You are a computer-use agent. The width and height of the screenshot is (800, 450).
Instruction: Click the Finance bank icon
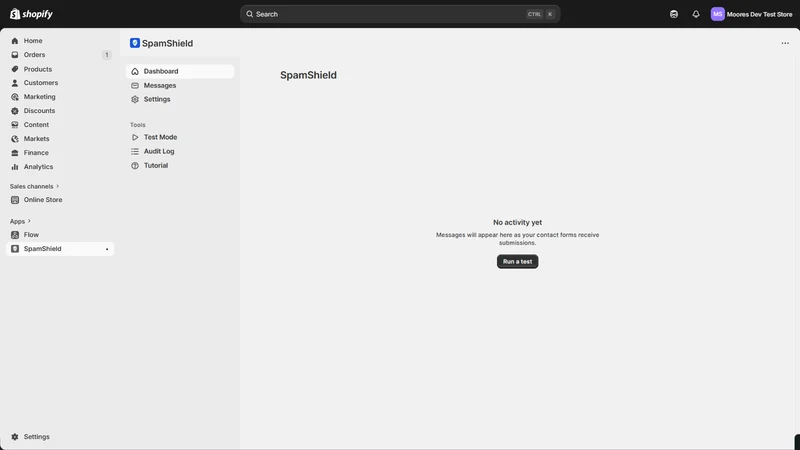click(x=15, y=153)
